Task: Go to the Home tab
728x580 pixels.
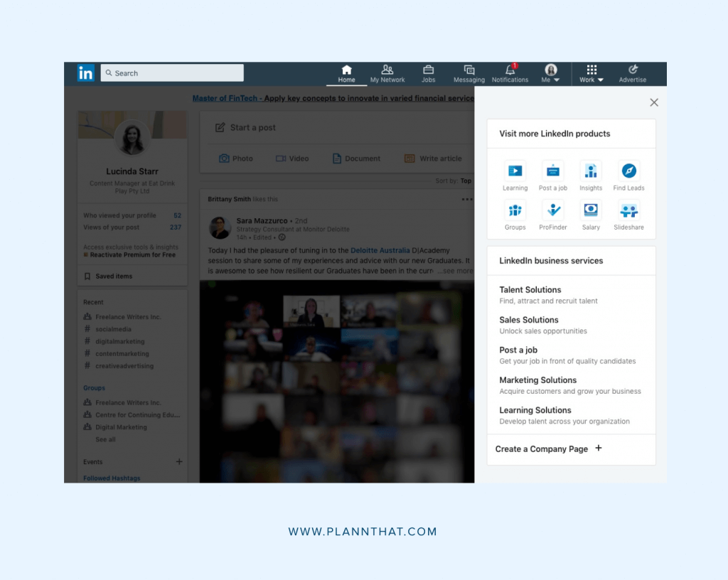Action: point(346,74)
